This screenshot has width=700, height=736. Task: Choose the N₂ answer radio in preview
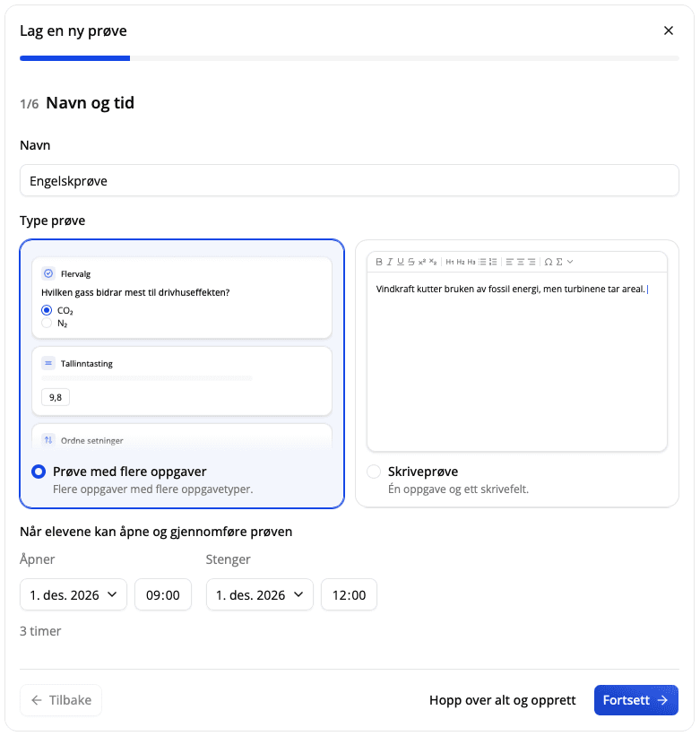(47, 323)
